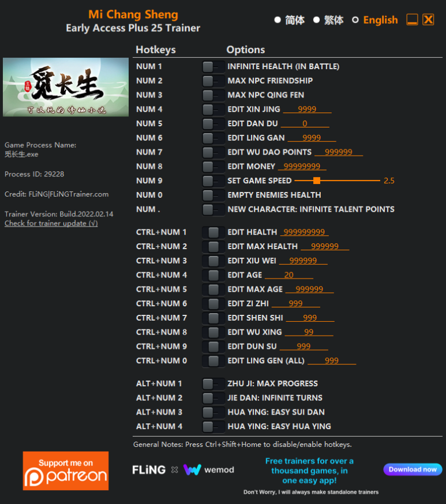Click the Download now button
This screenshot has width=446, height=504.
413,469
